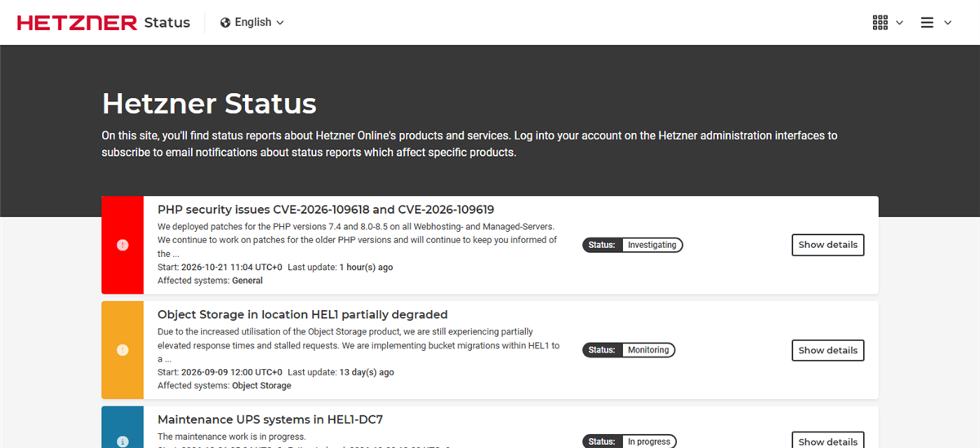Click the Hetzner logo

click(x=77, y=23)
